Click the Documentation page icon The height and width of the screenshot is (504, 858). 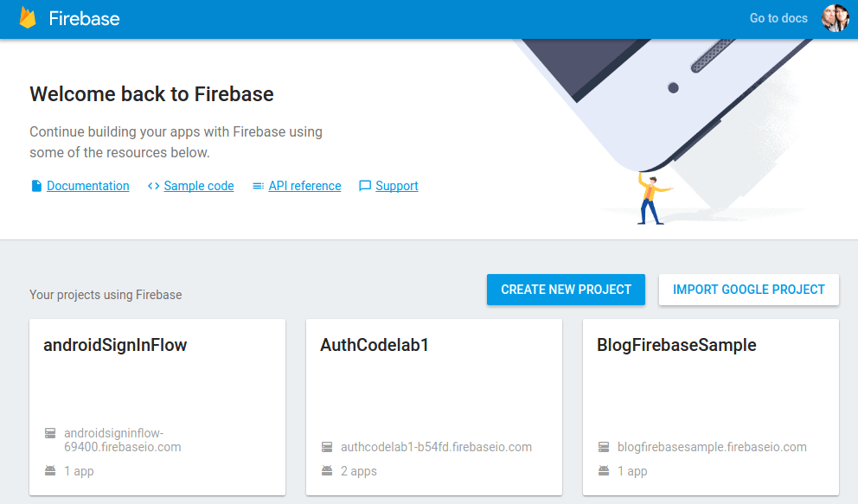pos(36,186)
